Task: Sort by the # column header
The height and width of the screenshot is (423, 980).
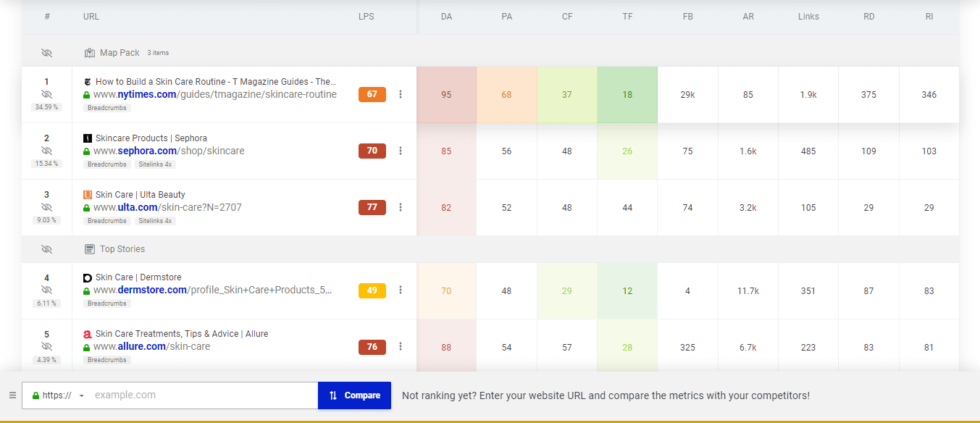Action: pyautogui.click(x=47, y=17)
